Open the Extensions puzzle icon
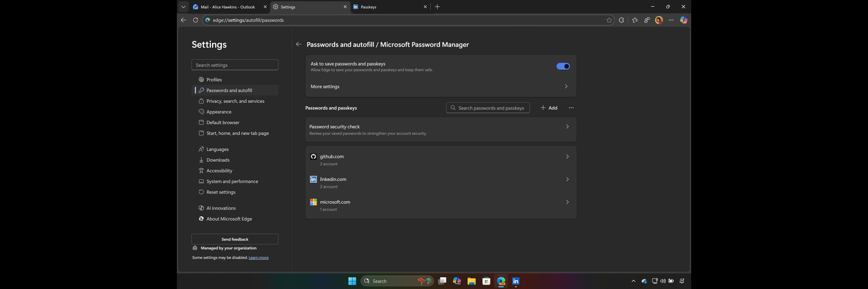This screenshot has width=868, height=289. [x=622, y=20]
